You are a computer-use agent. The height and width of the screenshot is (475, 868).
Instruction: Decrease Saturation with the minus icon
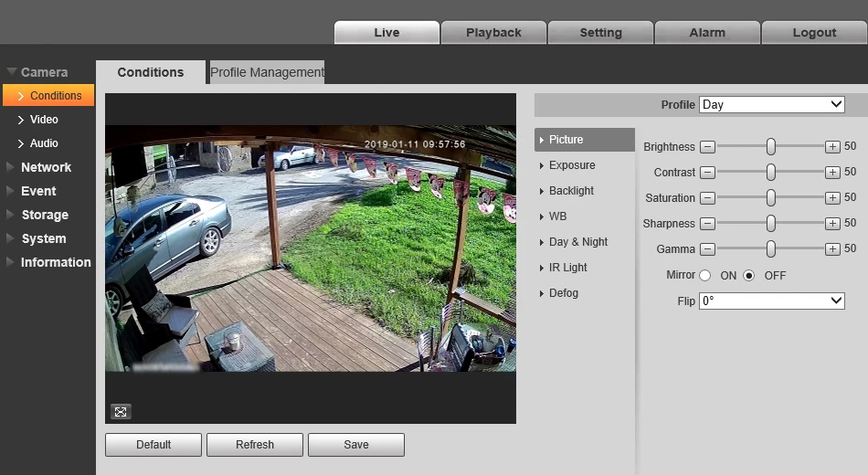click(x=707, y=197)
